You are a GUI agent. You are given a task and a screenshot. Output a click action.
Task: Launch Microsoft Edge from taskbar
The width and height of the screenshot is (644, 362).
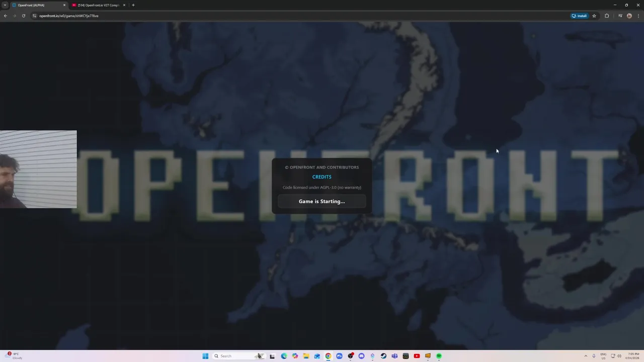pos(284,356)
